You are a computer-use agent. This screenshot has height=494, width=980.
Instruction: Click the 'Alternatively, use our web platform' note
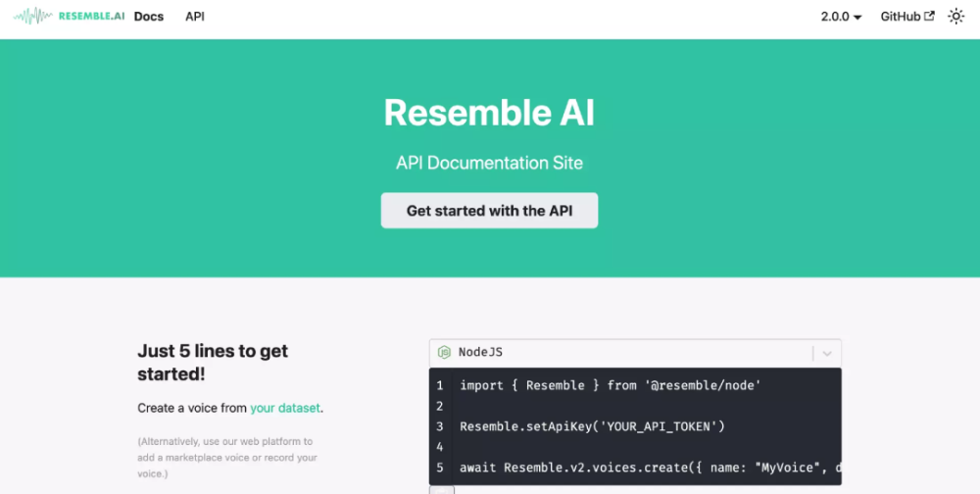tap(227, 458)
